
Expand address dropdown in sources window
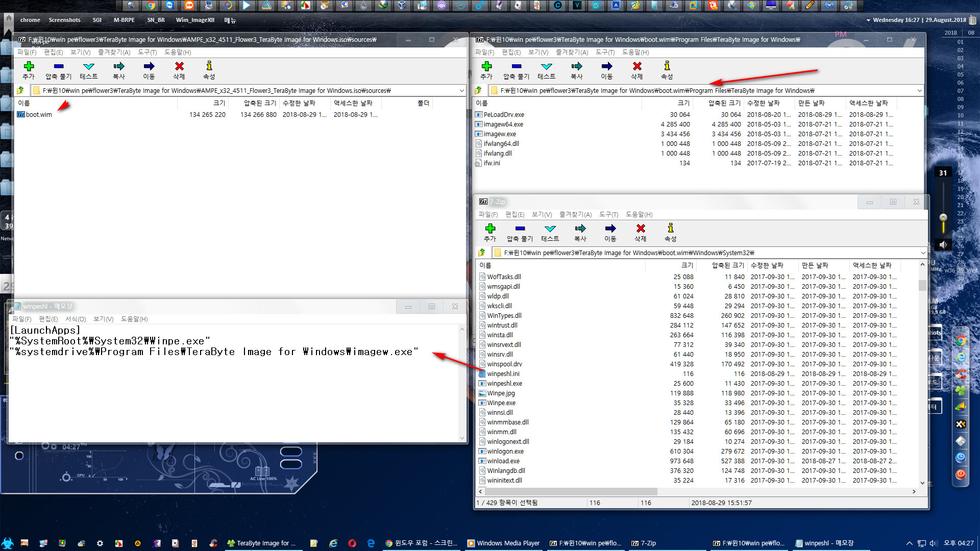tap(461, 90)
